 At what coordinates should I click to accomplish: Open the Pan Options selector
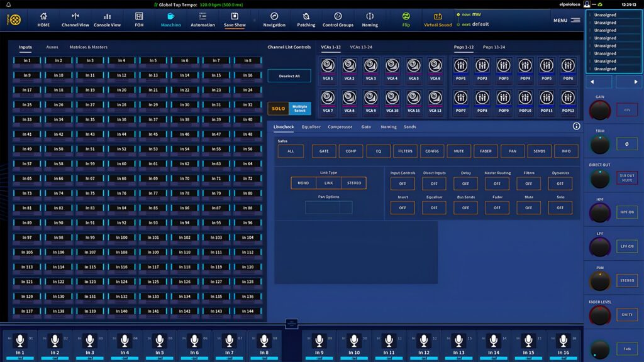pos(328,207)
